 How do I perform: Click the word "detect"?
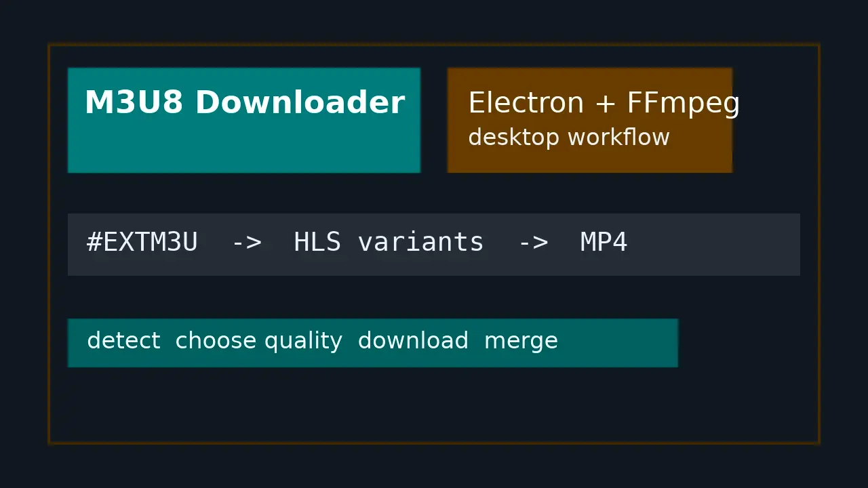123,341
